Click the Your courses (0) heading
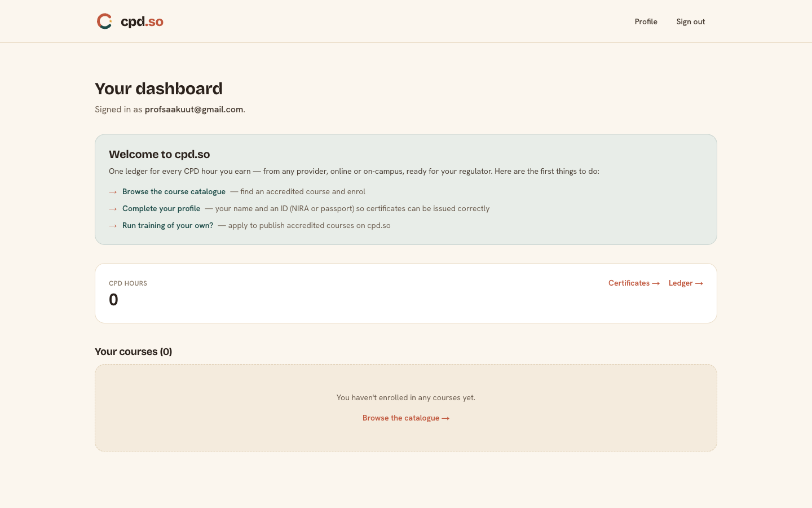 pyautogui.click(x=134, y=352)
